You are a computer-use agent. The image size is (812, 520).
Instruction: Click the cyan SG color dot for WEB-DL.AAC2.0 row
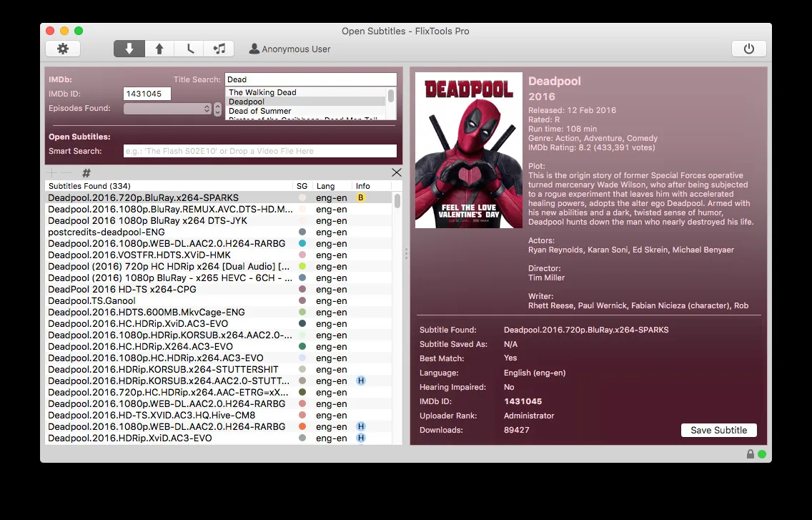click(x=302, y=243)
